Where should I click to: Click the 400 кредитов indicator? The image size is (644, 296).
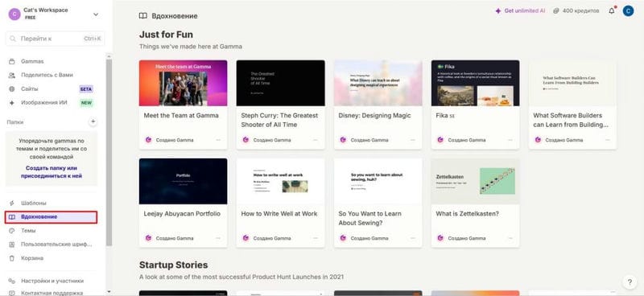[x=576, y=11]
